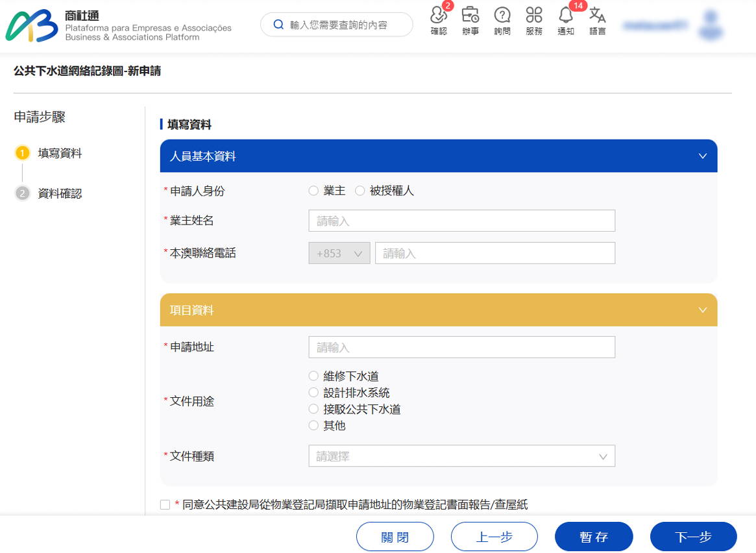
Task: Open the 服務 grid icon
Action: [534, 16]
